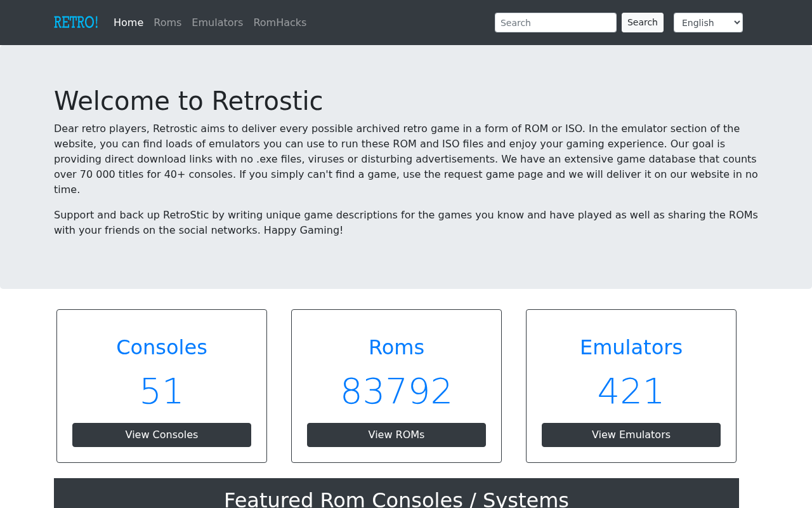812x508 pixels.
Task: Click the RETRO! logo
Action: pos(76,23)
